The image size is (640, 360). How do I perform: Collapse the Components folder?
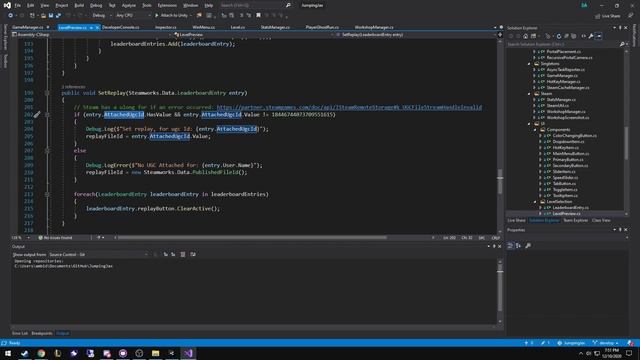(536, 130)
